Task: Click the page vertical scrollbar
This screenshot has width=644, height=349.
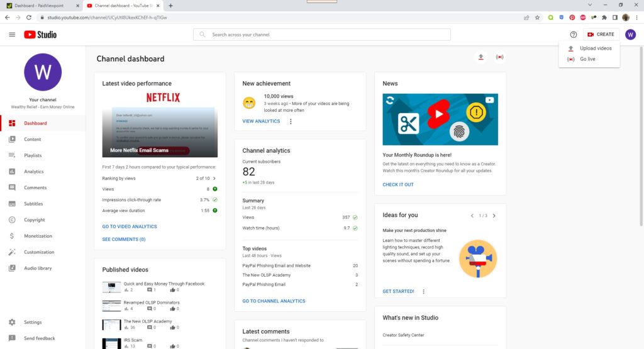Action: pyautogui.click(x=641, y=138)
